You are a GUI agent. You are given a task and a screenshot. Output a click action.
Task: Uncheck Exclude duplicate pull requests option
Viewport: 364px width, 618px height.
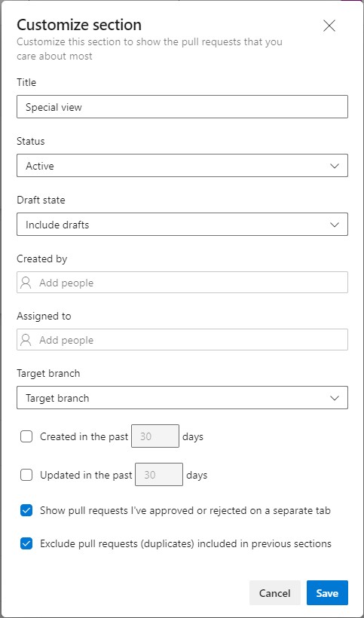tap(26, 544)
